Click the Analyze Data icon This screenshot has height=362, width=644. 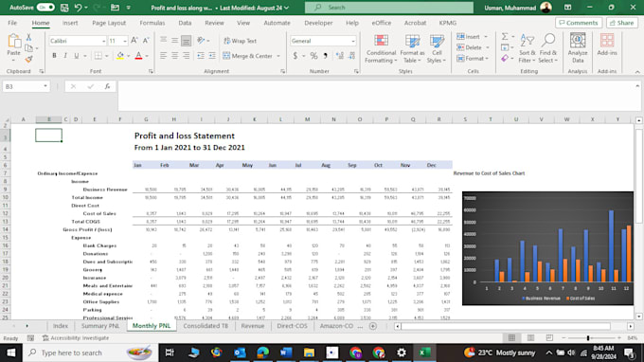pos(578,48)
